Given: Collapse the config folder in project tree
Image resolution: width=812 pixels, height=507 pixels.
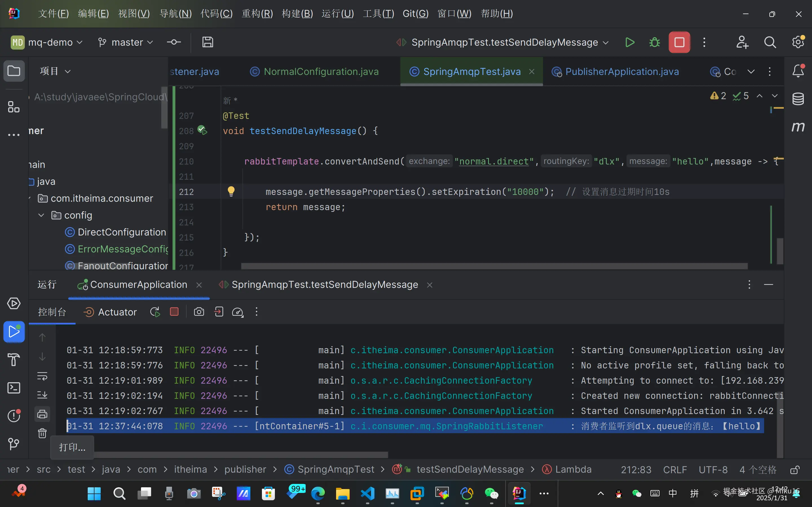Looking at the screenshot, I should (41, 215).
